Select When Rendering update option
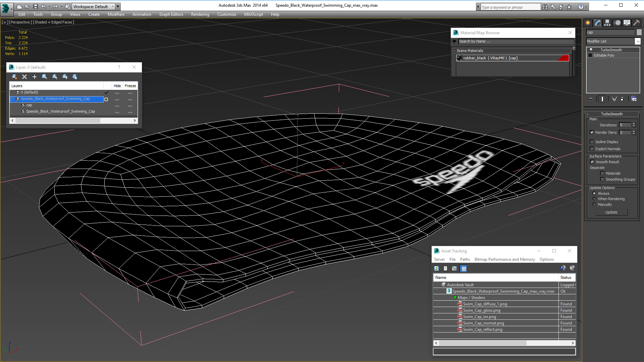The image size is (644, 362). click(594, 199)
